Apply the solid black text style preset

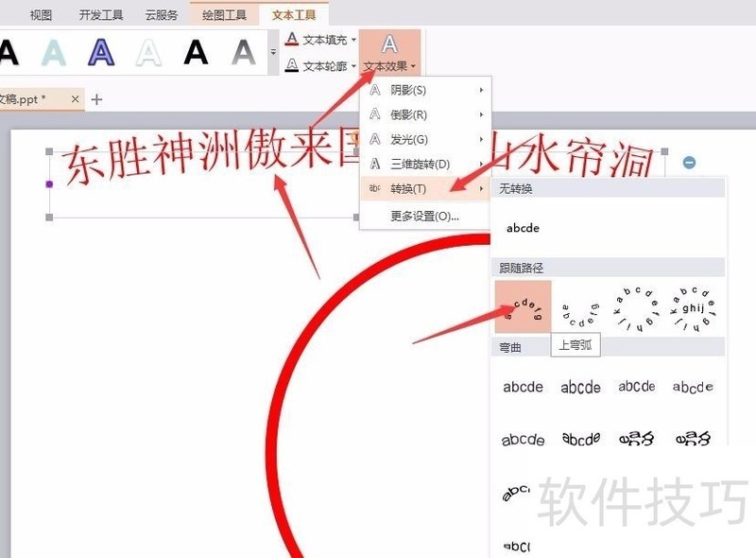pos(196,52)
